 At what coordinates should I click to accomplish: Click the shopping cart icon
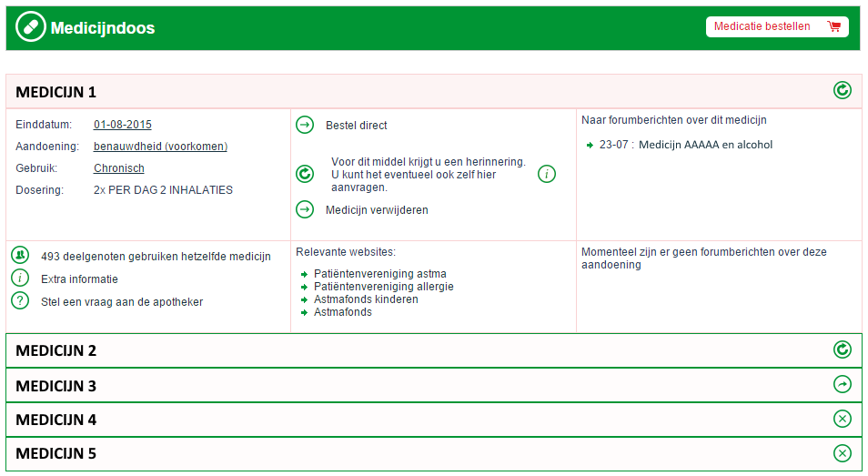(x=833, y=26)
